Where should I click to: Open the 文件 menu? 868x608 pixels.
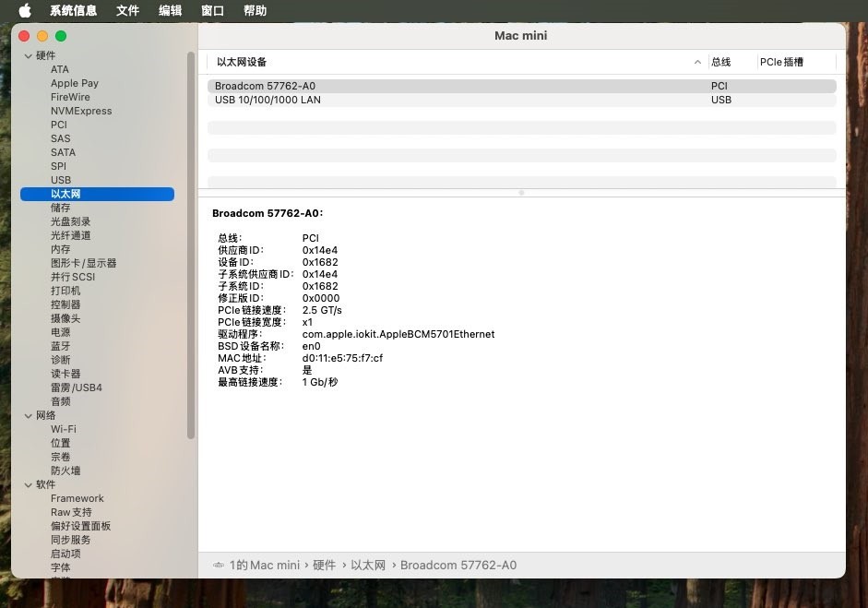point(127,11)
